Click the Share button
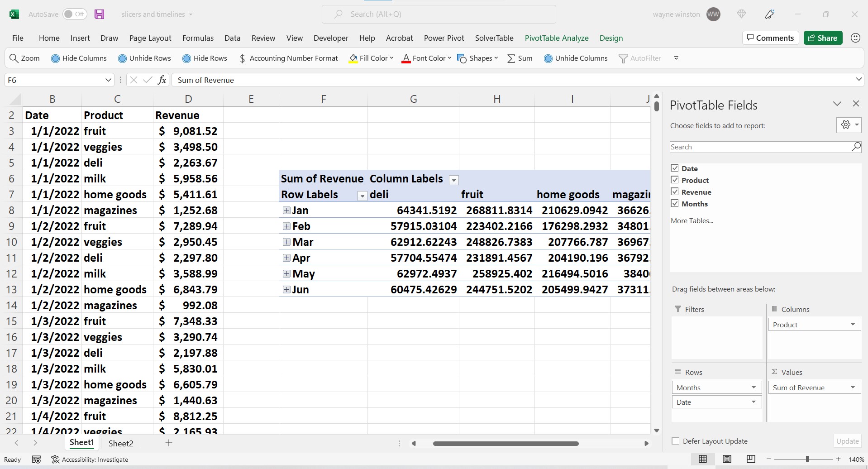Viewport: 868px width, 469px height. pos(823,38)
